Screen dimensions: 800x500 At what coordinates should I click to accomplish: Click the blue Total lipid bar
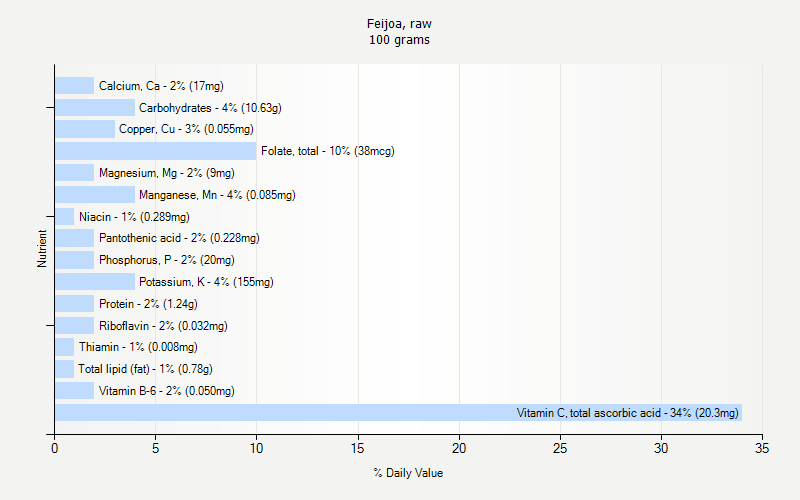tap(64, 369)
